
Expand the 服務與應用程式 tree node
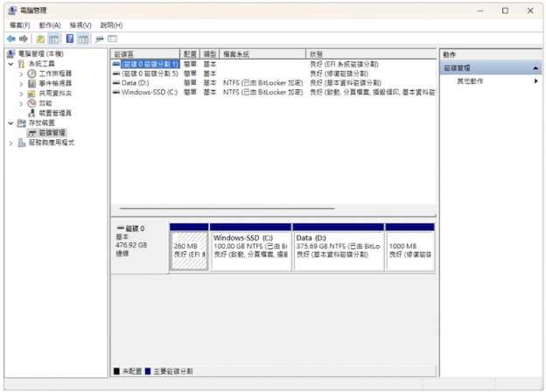(10, 143)
